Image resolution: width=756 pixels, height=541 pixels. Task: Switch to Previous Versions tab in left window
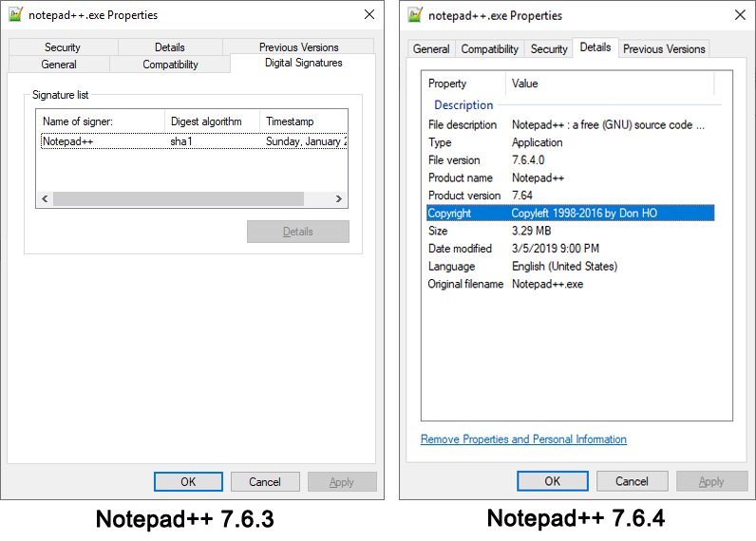(298, 47)
